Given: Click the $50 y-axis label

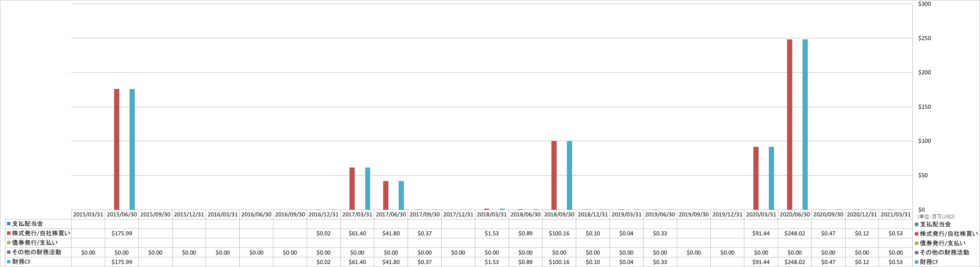Looking at the screenshot, I should (x=923, y=176).
